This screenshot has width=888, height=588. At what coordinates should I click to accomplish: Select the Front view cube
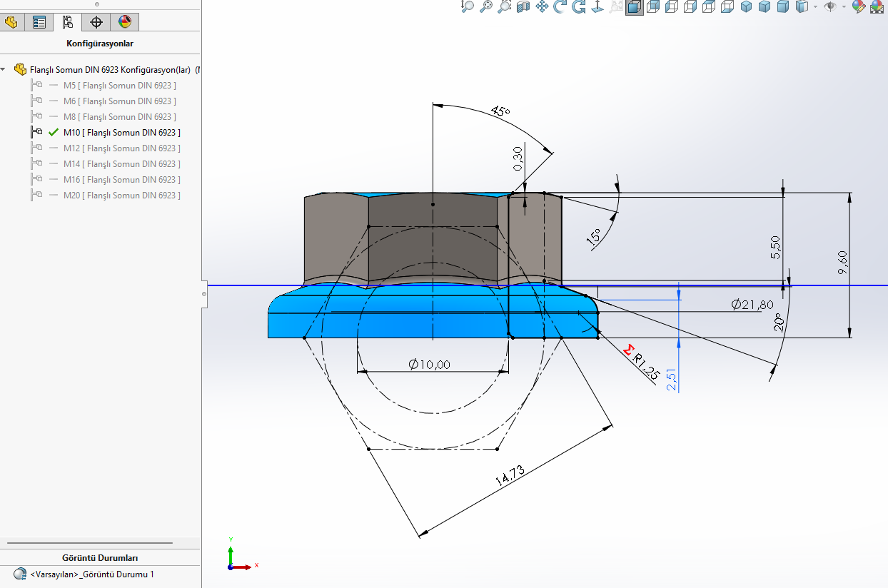click(x=634, y=7)
